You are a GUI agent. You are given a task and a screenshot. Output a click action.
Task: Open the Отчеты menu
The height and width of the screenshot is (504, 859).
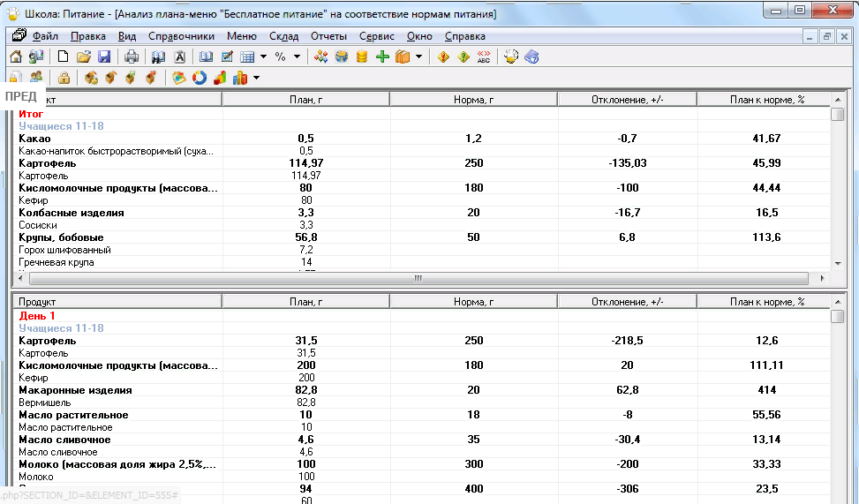(328, 36)
